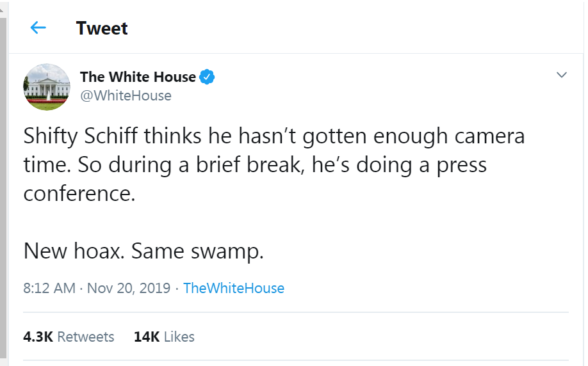Open the White House profile picture
This screenshot has width=588, height=366.
pos(47,87)
